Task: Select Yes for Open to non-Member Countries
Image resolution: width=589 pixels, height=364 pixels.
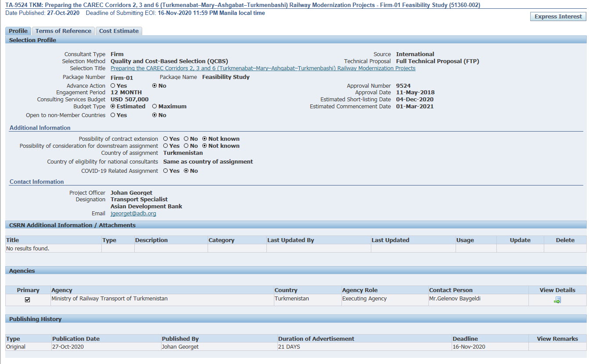Action: click(x=113, y=115)
